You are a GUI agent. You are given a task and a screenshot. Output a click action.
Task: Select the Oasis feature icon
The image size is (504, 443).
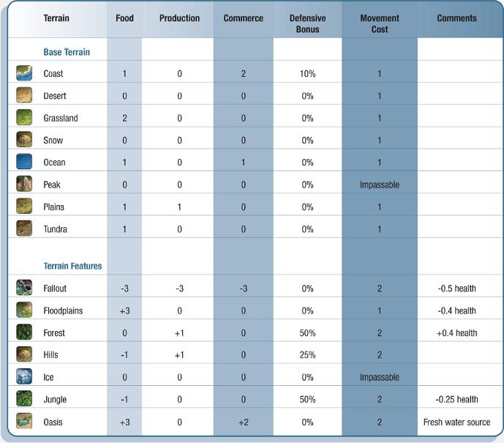point(24,422)
